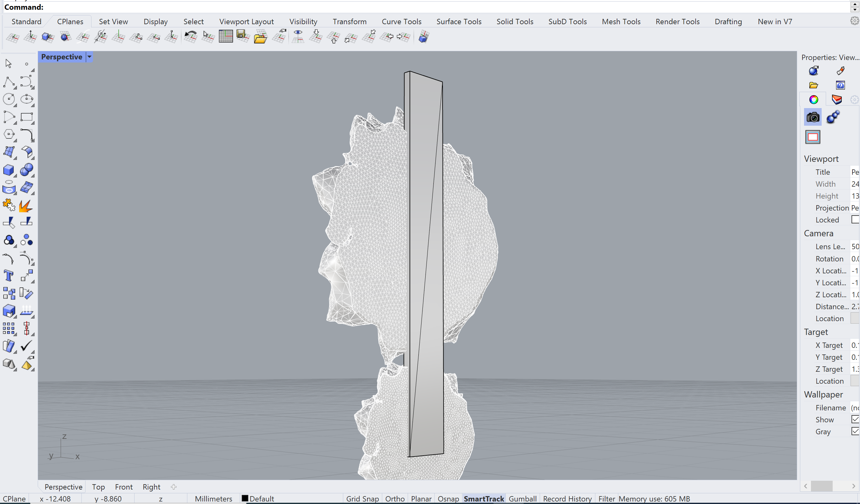Select the Rectangle tool icon
860x504 pixels.
(26, 117)
